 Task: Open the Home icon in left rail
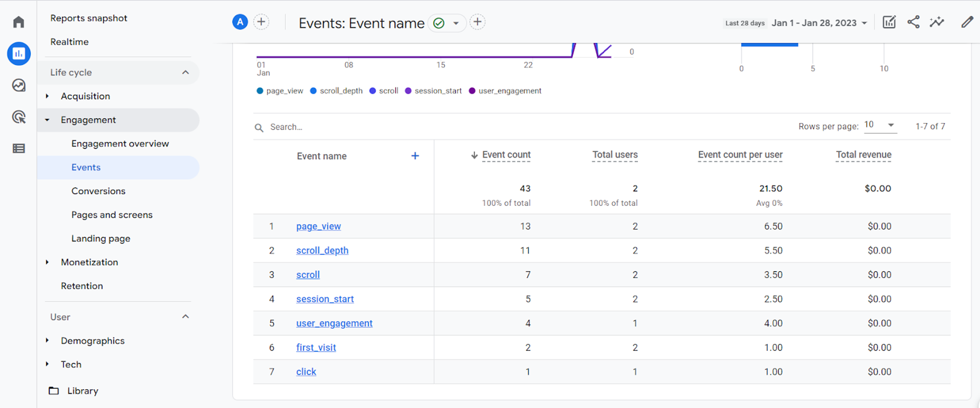click(18, 22)
